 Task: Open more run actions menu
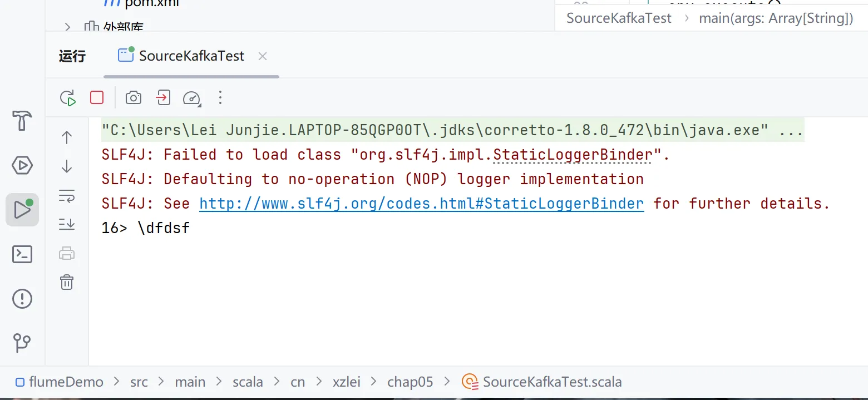click(220, 98)
